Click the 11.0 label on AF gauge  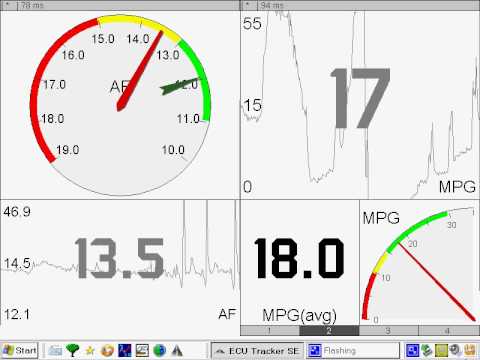188,119
